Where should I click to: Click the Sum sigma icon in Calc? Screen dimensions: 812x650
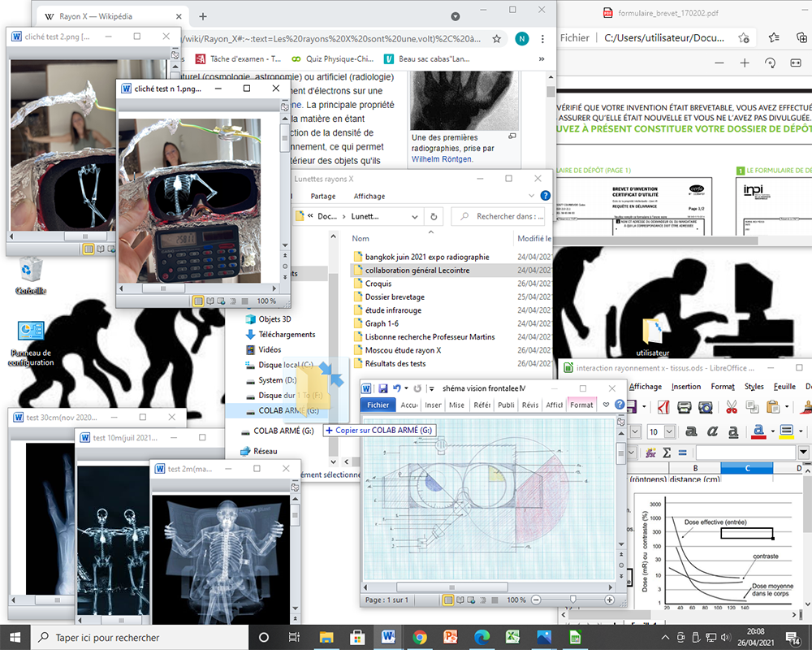click(x=667, y=453)
